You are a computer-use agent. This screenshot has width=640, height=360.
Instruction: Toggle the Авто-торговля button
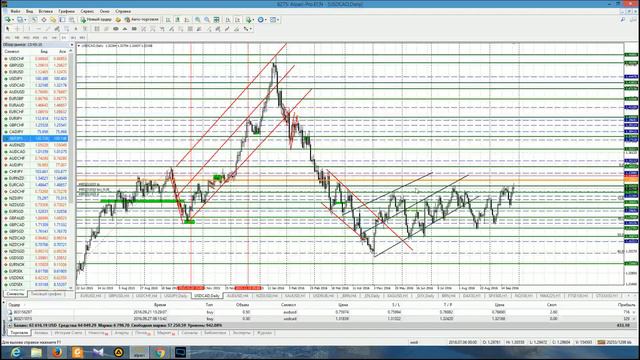(142, 20)
